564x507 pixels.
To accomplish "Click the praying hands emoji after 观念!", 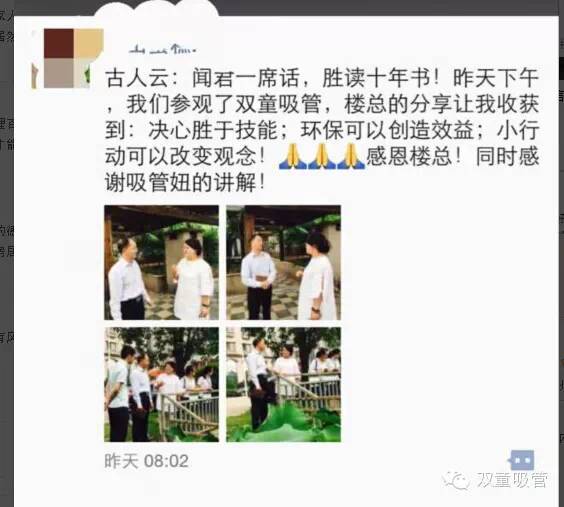I will tap(293, 156).
